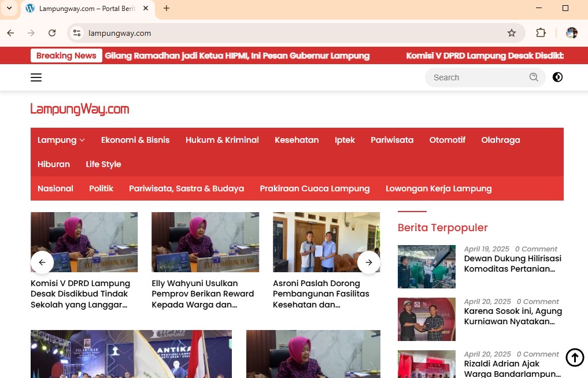588x378 pixels.
Task: Open Rizaldi Adrian Ajak Warga article
Action: click(512, 369)
